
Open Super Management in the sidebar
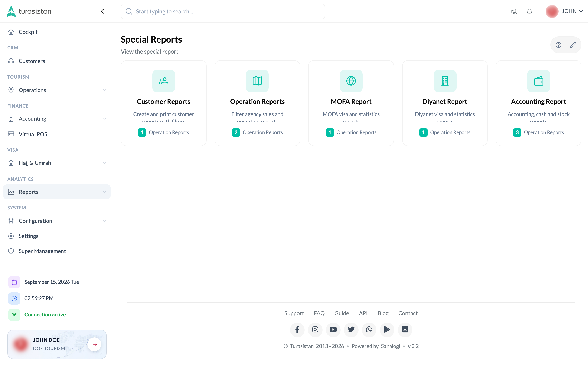(x=57, y=251)
